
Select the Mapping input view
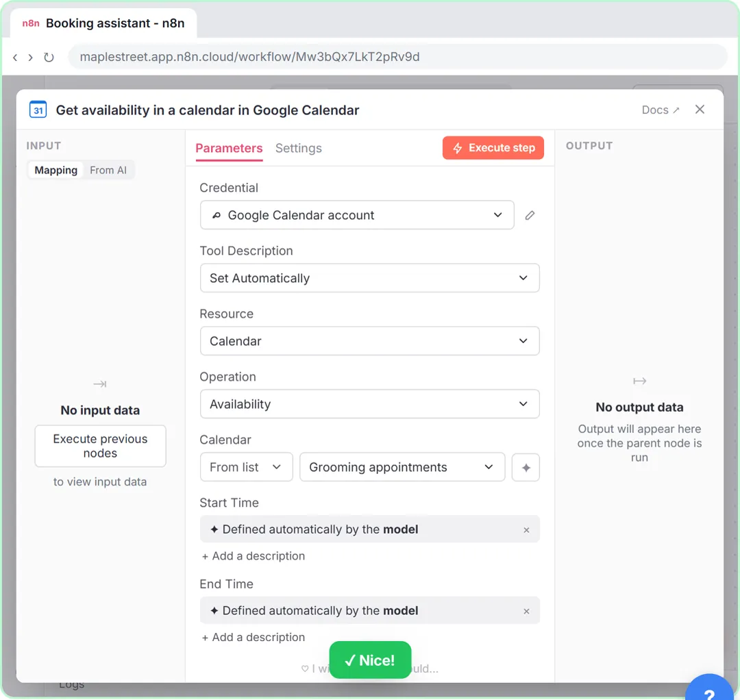[x=56, y=171]
